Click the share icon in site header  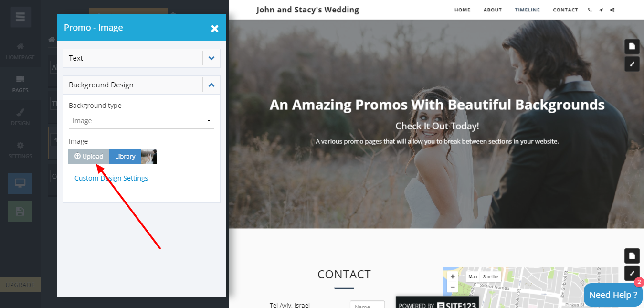click(x=612, y=10)
